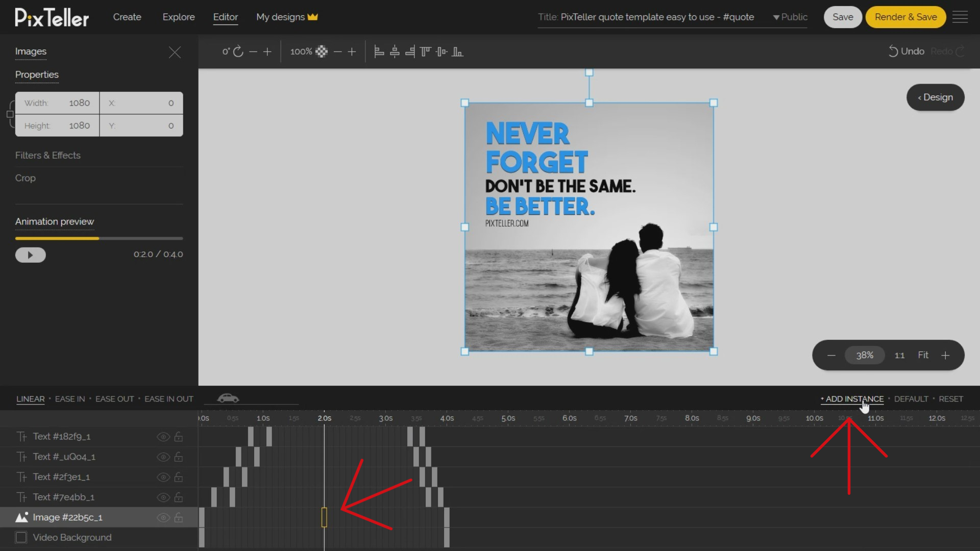Click the bar chart/distribute icon
The width and height of the screenshot is (980, 551).
(x=458, y=52)
